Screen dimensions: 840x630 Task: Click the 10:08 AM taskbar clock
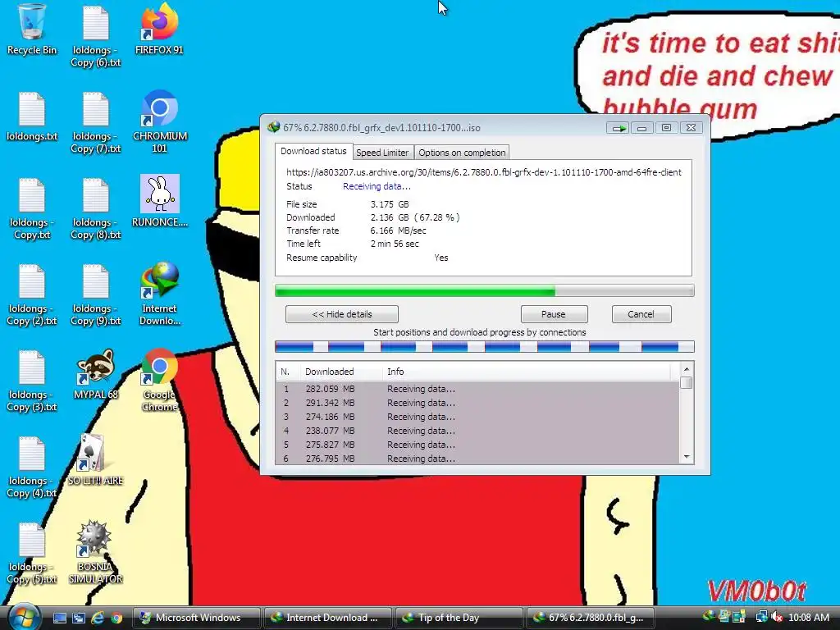click(809, 618)
